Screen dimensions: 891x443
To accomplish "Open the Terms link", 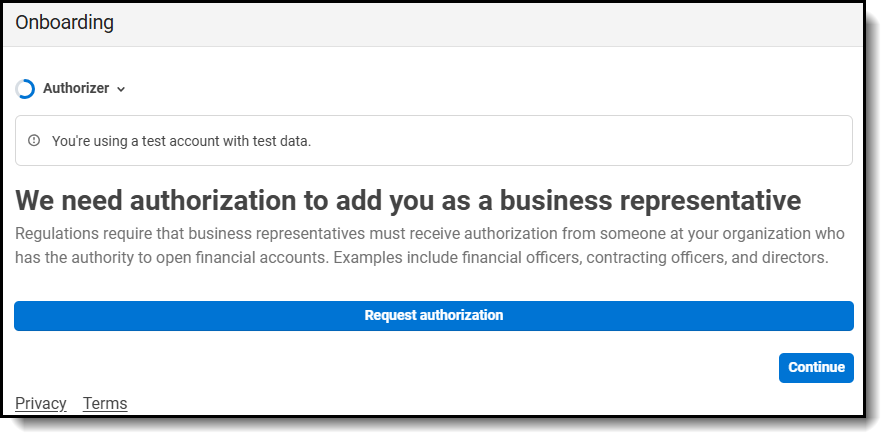I will [x=105, y=403].
